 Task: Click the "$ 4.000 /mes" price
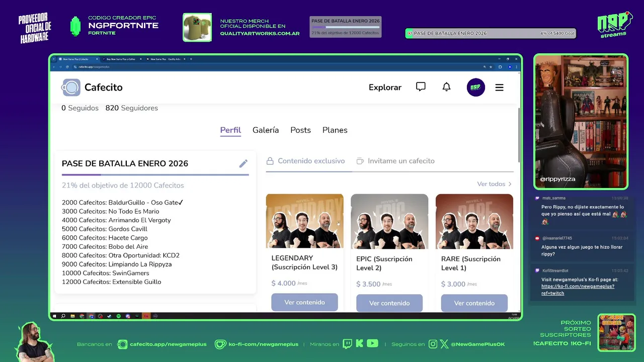(x=289, y=283)
